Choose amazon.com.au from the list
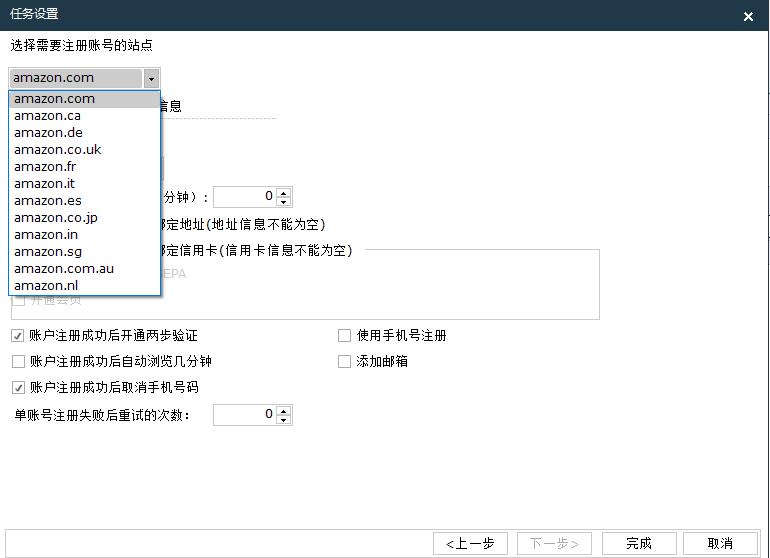Viewport: 770px width, 558px height. pyautogui.click(x=84, y=269)
